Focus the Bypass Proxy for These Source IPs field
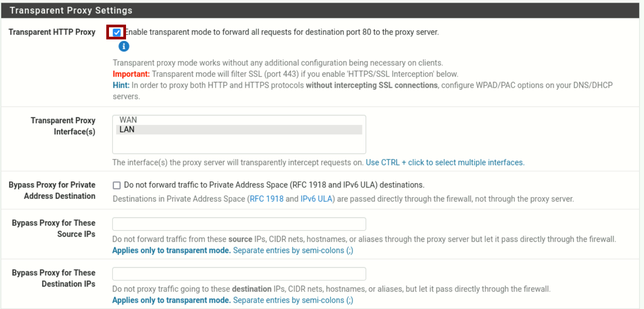The height and width of the screenshot is (309, 644). (239, 224)
